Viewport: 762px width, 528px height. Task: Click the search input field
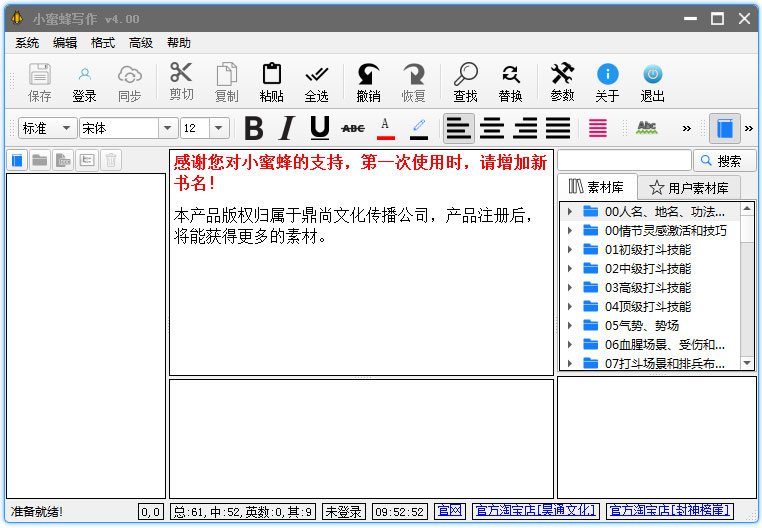click(624, 160)
